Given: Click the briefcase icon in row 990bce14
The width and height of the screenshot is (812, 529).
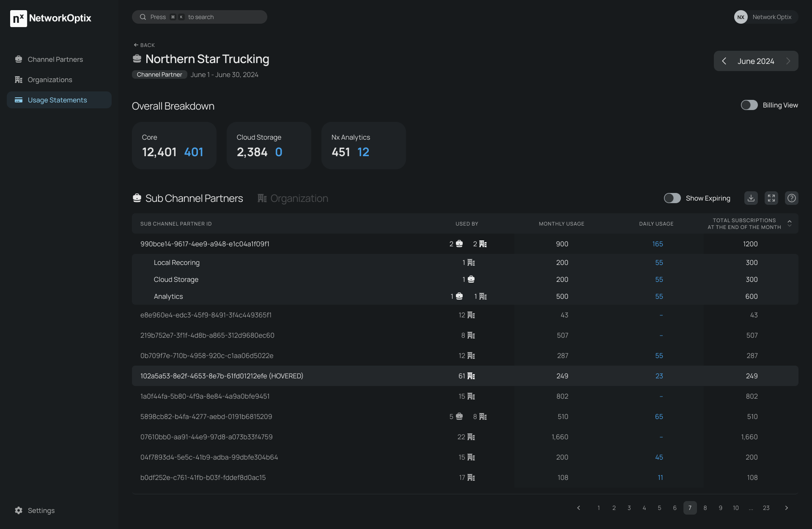Looking at the screenshot, I should pos(459,244).
